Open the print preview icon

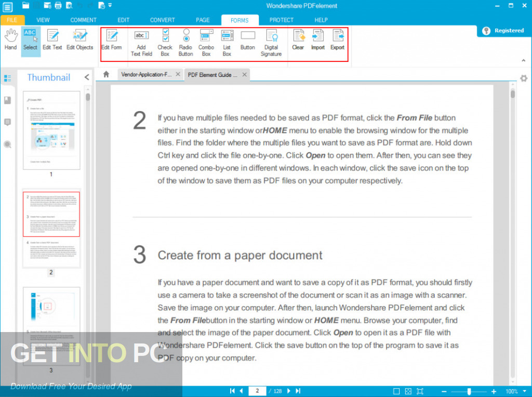[69, 5]
